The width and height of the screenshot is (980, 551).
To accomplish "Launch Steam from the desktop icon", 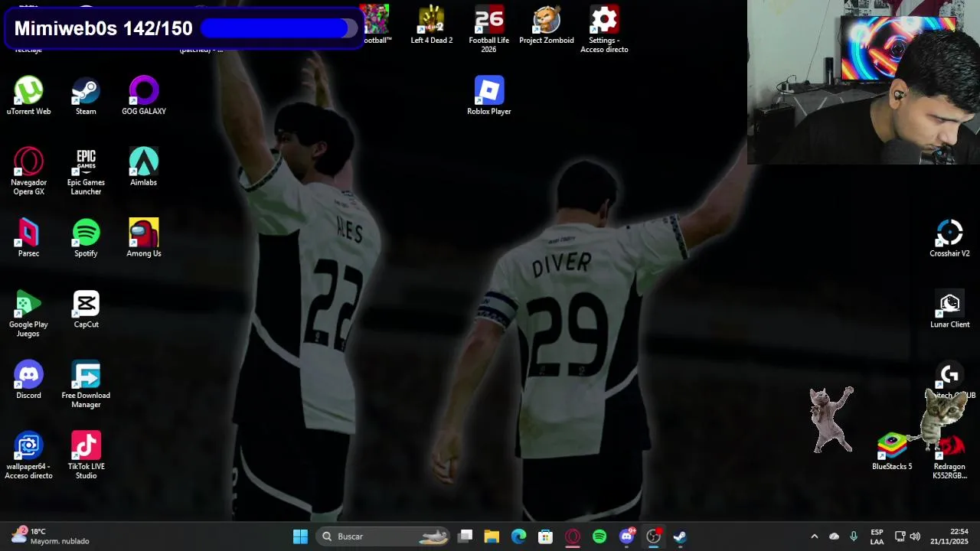I will click(x=86, y=96).
